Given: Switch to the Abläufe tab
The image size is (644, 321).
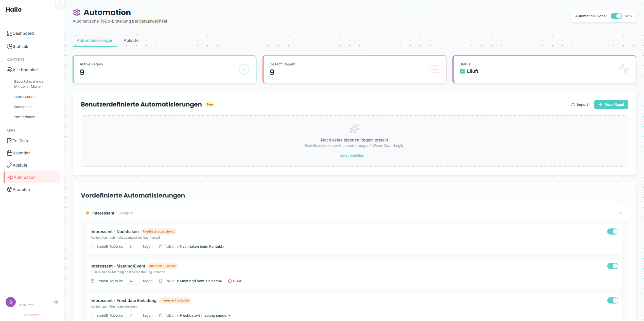Looking at the screenshot, I should (131, 41).
